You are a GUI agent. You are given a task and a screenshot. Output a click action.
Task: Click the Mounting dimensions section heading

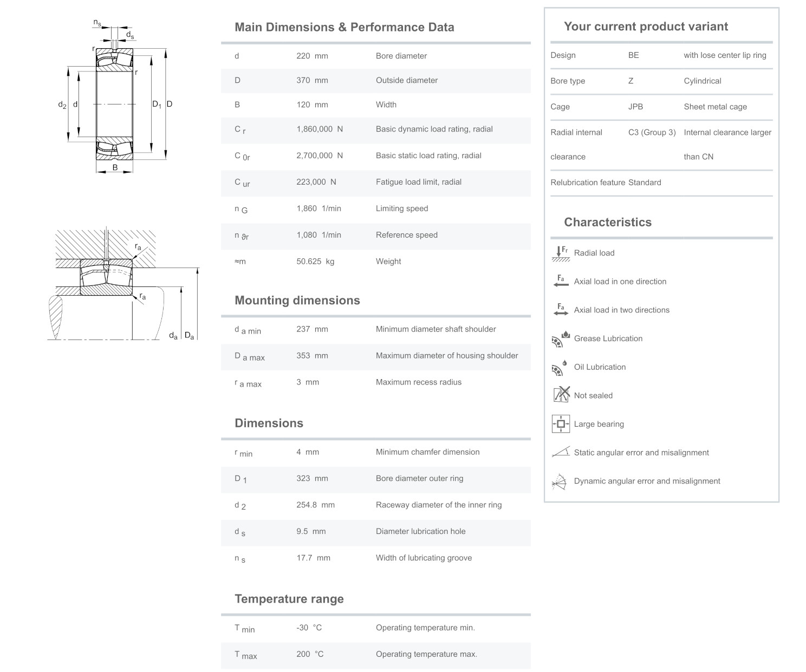click(297, 301)
